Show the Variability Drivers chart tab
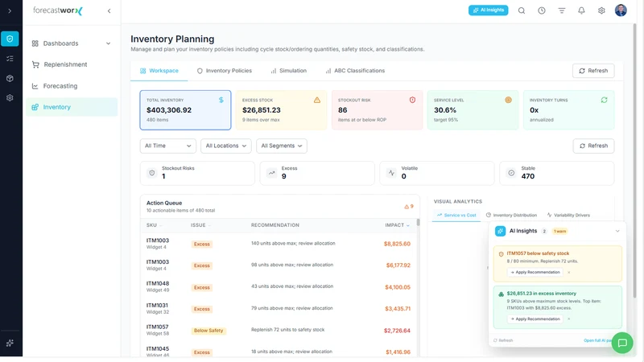The width and height of the screenshot is (644, 362). 568,215
